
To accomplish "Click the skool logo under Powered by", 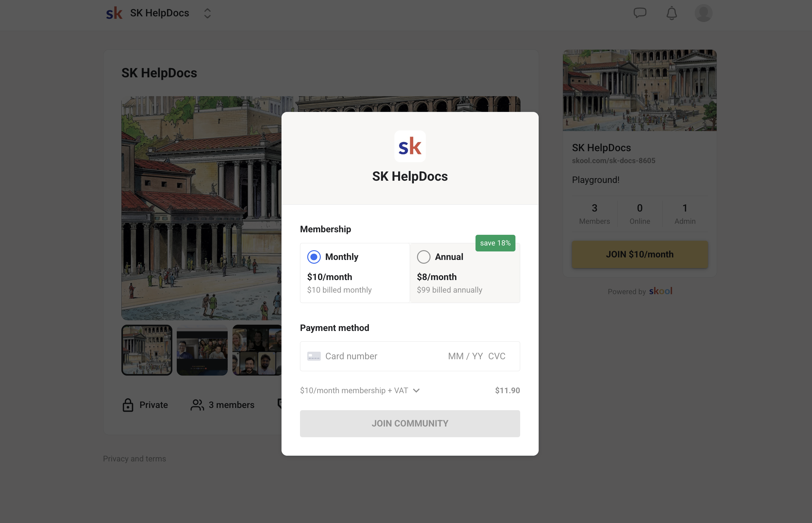I will click(660, 291).
